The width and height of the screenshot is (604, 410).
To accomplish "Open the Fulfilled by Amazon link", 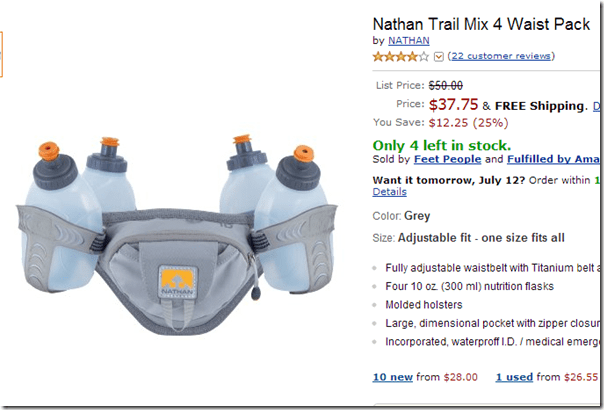I will (x=553, y=159).
